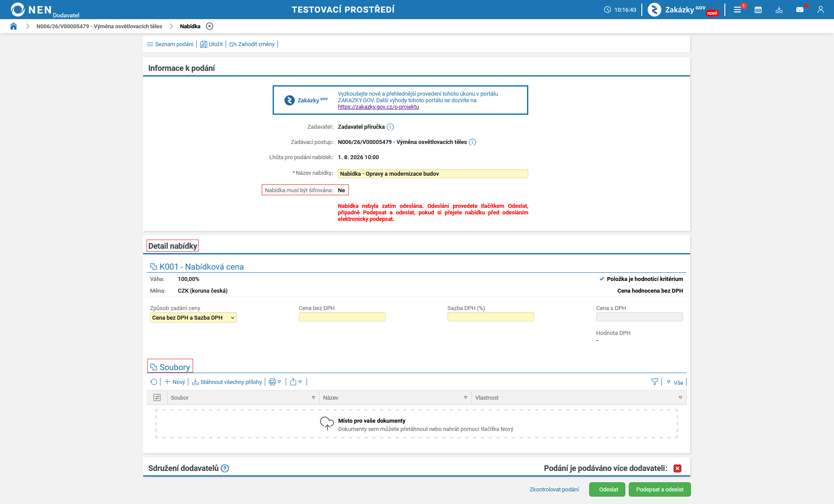Edit the Název nabídky field
The width and height of the screenshot is (834, 504).
433,174
